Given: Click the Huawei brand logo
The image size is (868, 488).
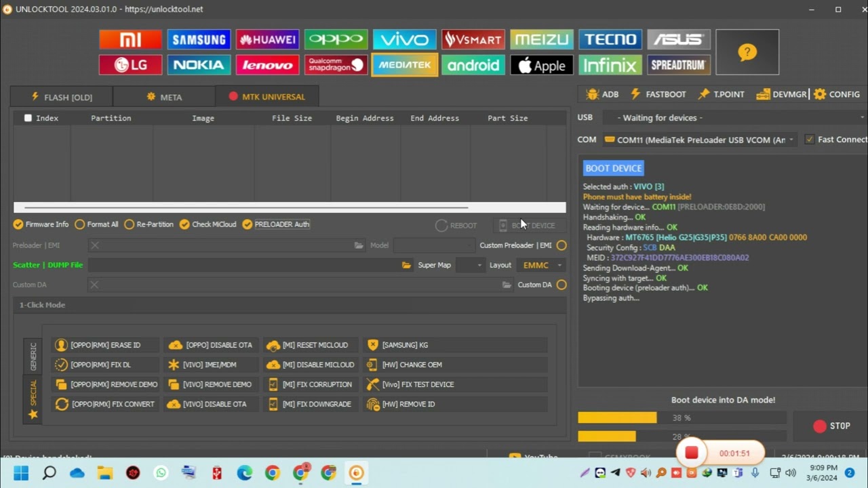Looking at the screenshot, I should (267, 39).
